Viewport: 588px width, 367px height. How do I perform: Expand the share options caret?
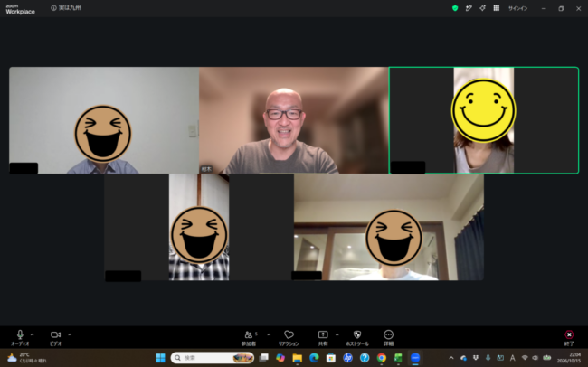pyautogui.click(x=337, y=334)
